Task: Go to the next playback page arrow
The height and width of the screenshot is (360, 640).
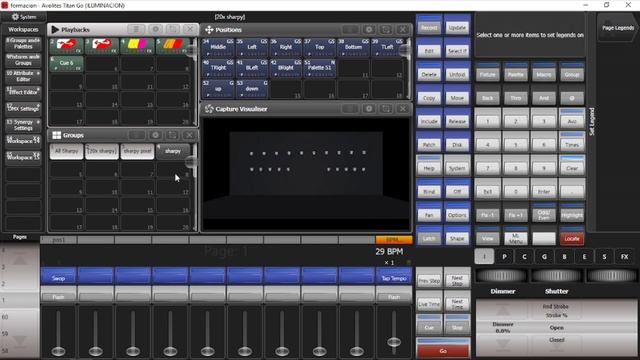Action: (20, 341)
